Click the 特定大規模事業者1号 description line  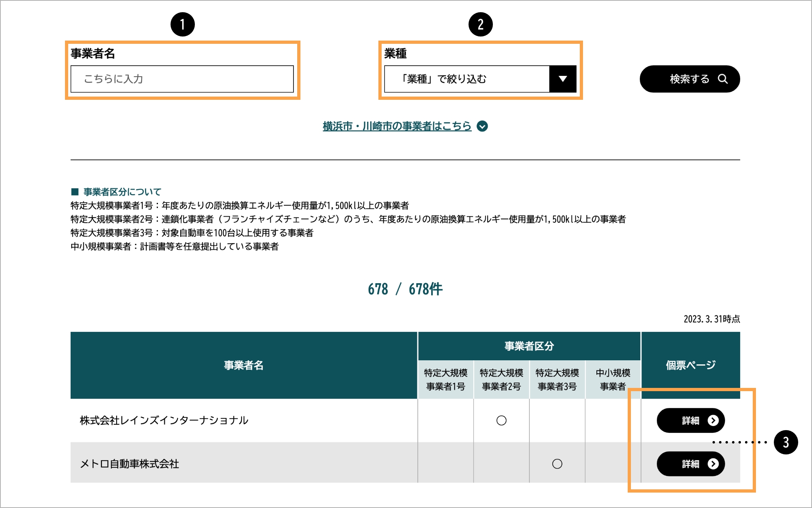(240, 205)
